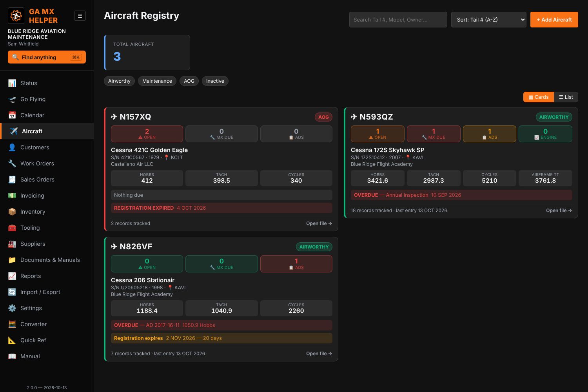This screenshot has width=588, height=392.
Task: Click the magnifier icon in Find anything
Action: click(x=15, y=57)
